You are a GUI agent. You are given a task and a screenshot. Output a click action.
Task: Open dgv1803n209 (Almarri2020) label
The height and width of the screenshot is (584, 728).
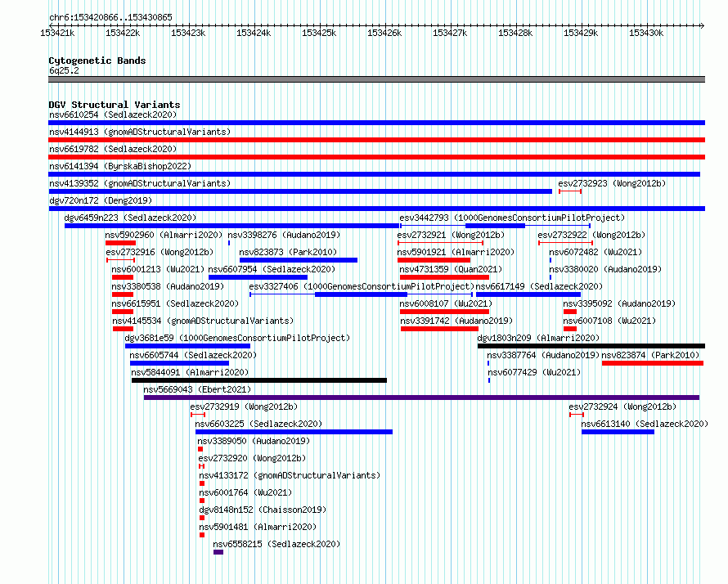[x=538, y=338]
